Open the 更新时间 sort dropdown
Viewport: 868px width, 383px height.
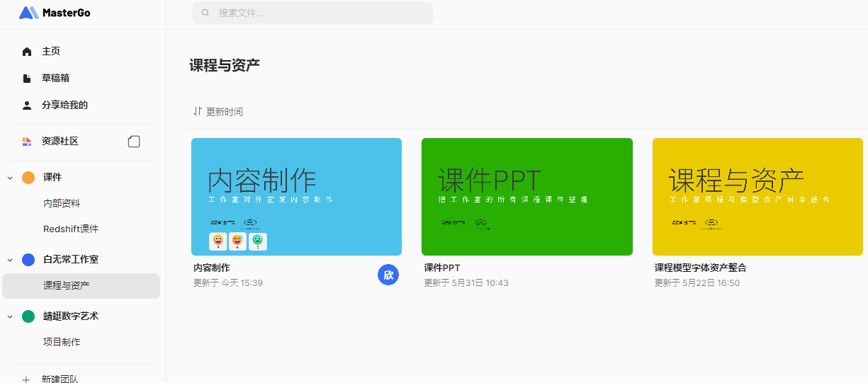pos(218,112)
